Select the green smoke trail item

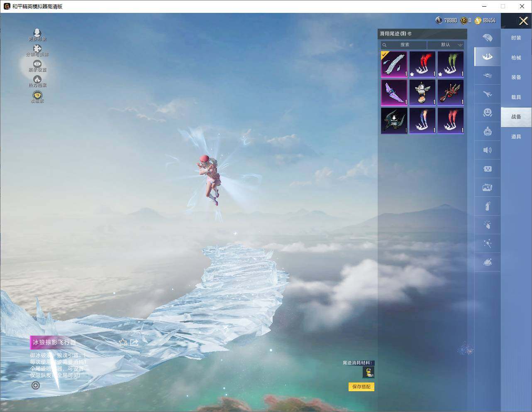coord(451,64)
